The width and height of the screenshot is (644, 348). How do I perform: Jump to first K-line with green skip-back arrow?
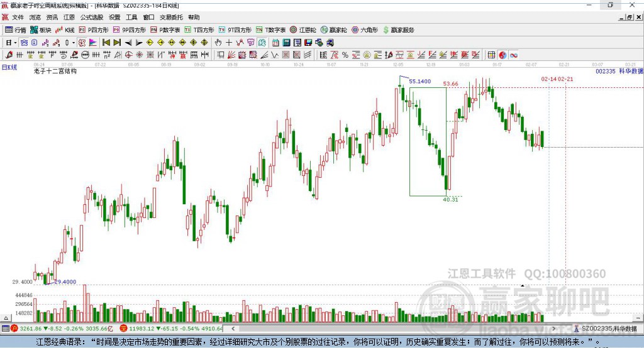coord(106,43)
